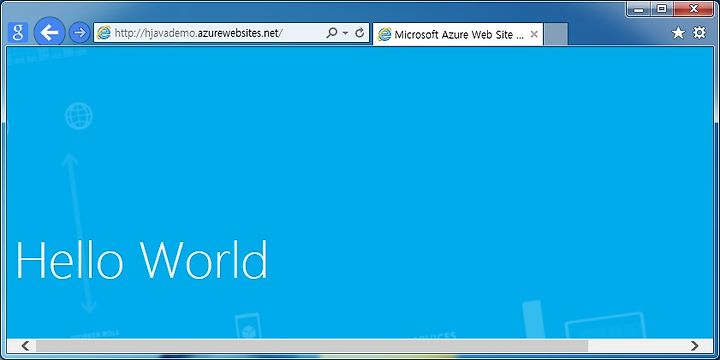Image resolution: width=720 pixels, height=360 pixels.
Task: Select the Microsoft Azure Web Site tab
Action: coord(458,34)
